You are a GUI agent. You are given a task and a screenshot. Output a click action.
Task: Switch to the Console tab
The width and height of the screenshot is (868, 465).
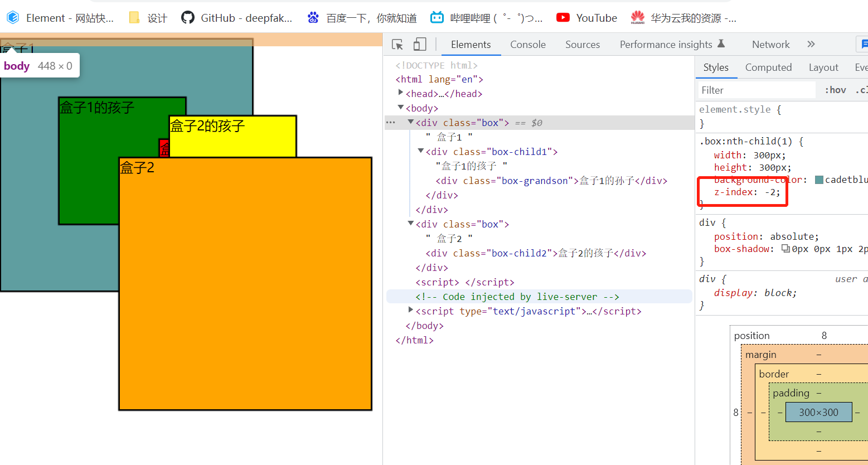coord(528,45)
